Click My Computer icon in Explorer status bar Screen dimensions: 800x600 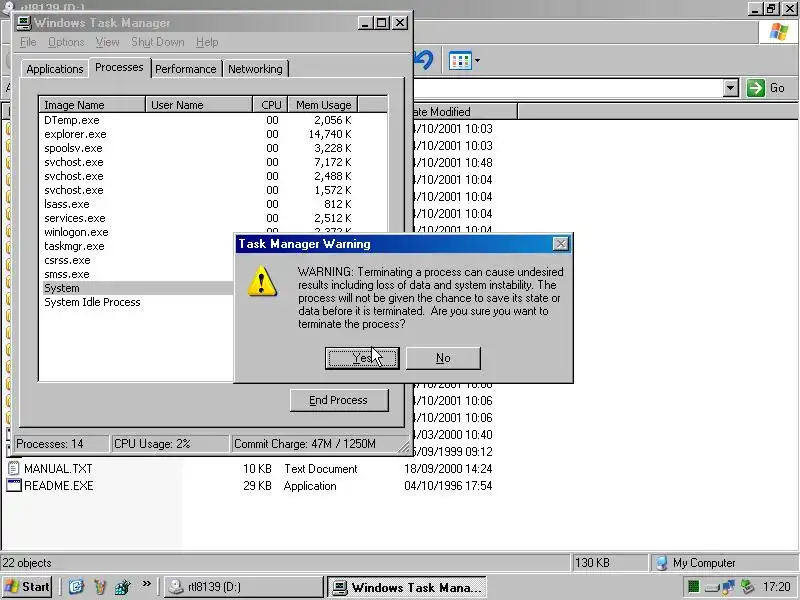pyautogui.click(x=662, y=563)
